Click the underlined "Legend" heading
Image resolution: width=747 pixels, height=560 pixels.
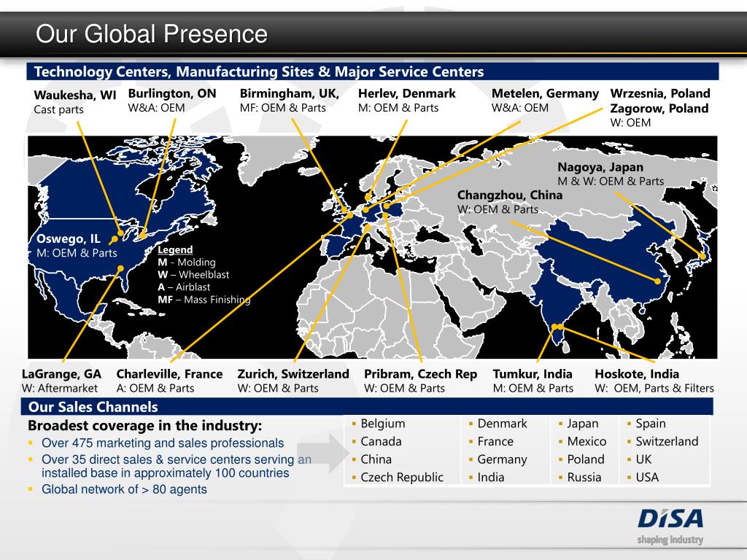(x=175, y=250)
